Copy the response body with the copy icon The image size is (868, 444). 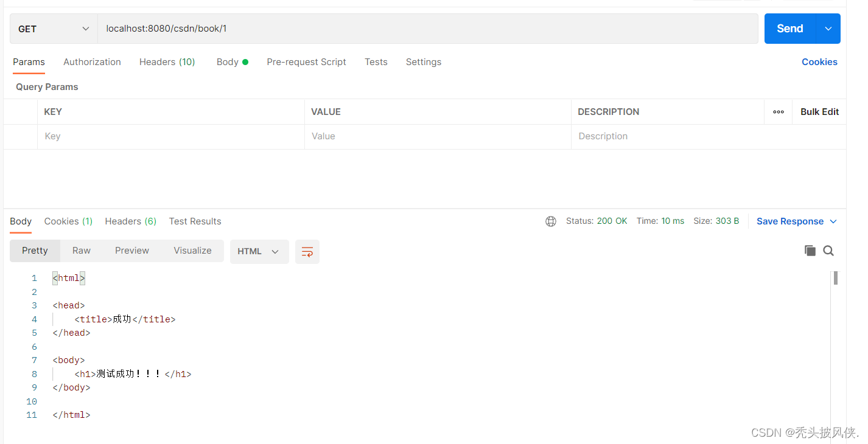(810, 251)
